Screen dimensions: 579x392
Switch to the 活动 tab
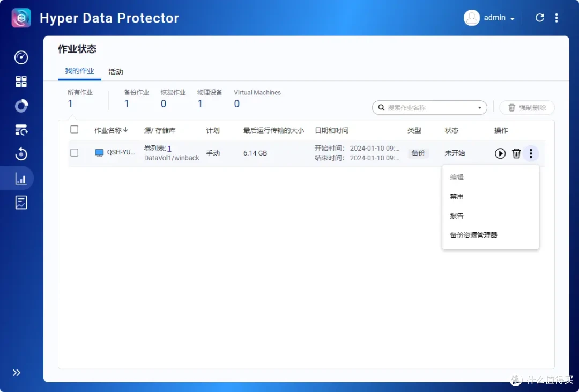tap(115, 71)
